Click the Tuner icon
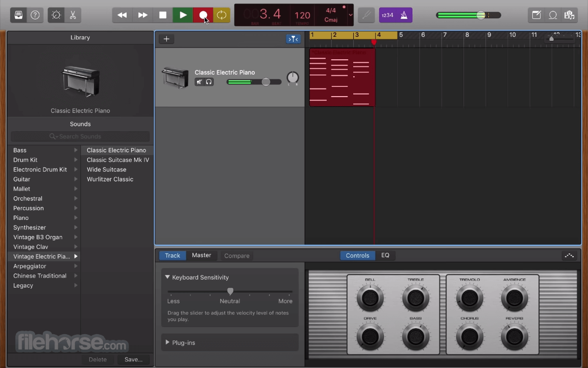 click(x=366, y=15)
